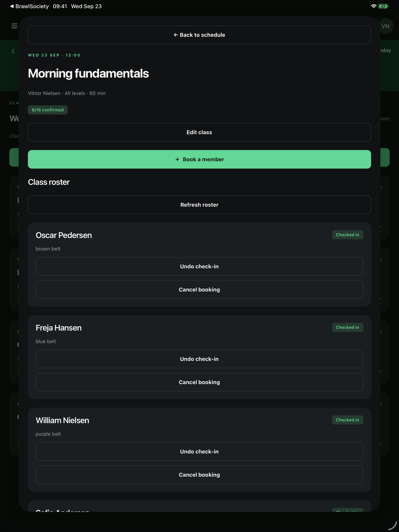This screenshot has height=532, width=399.
Task: Cancel Freja Hansen's booking
Action: (x=199, y=382)
